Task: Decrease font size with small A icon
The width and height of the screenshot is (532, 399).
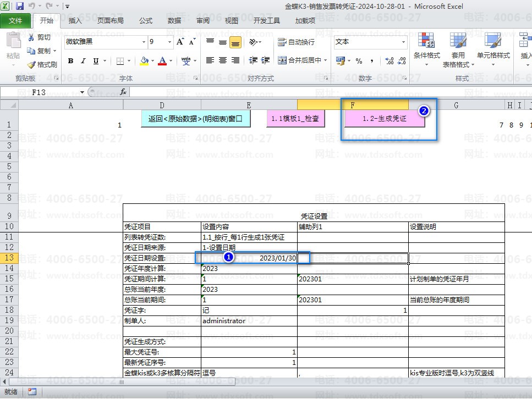Action: 193,42
